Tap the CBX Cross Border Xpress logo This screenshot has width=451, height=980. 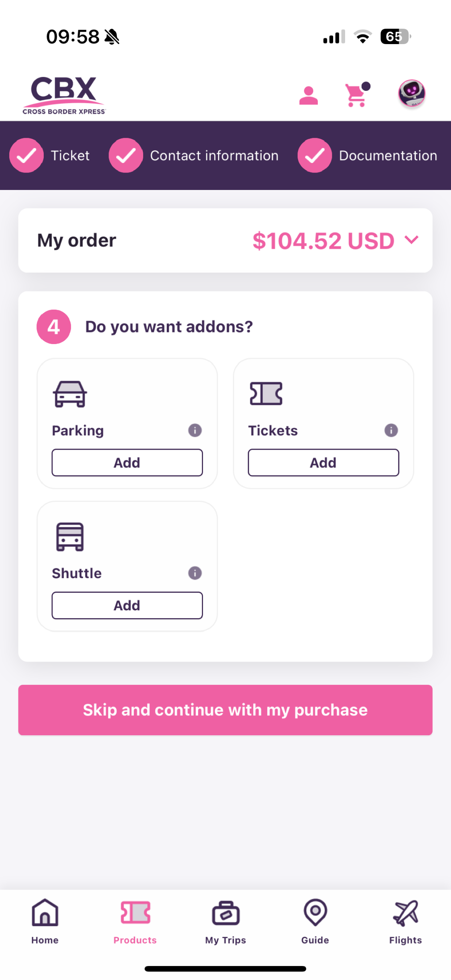(64, 95)
